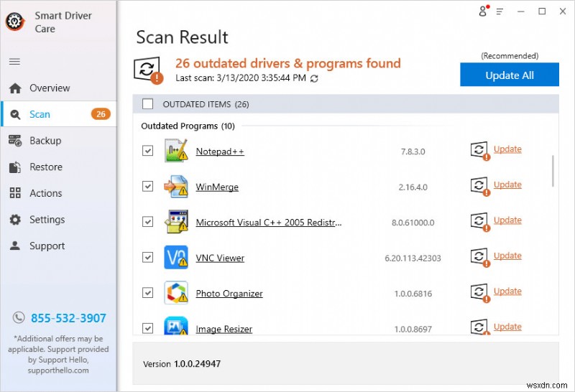Screen dimensions: 575x392
Task: Open the Image Resizer name link
Action: pos(224,330)
